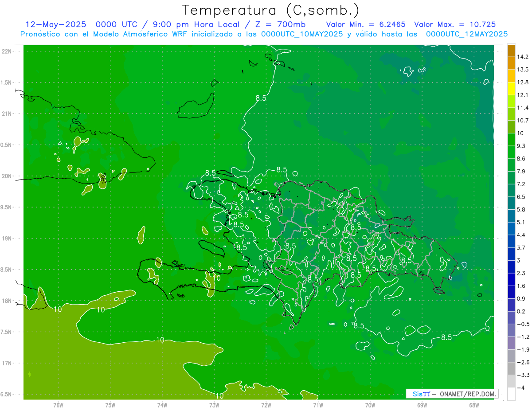Click the 7.9 colorbar label
The width and height of the screenshot is (532, 411).
tap(521, 172)
